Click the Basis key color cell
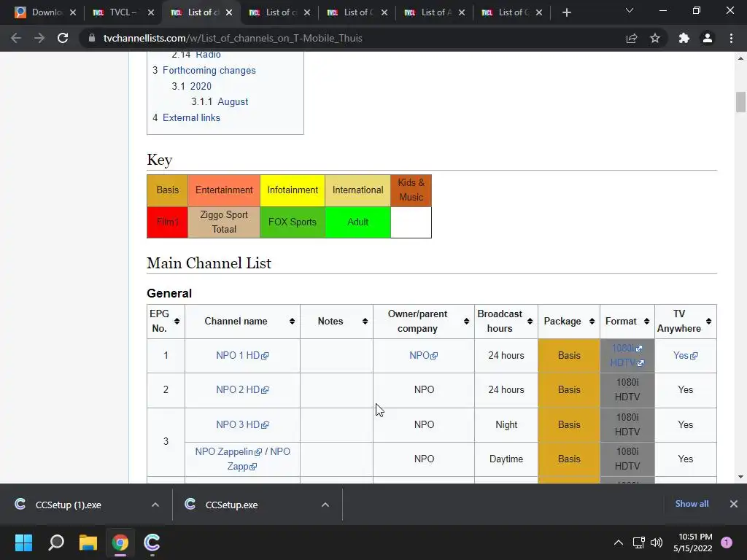Image resolution: width=747 pixels, height=560 pixels. pos(167,190)
